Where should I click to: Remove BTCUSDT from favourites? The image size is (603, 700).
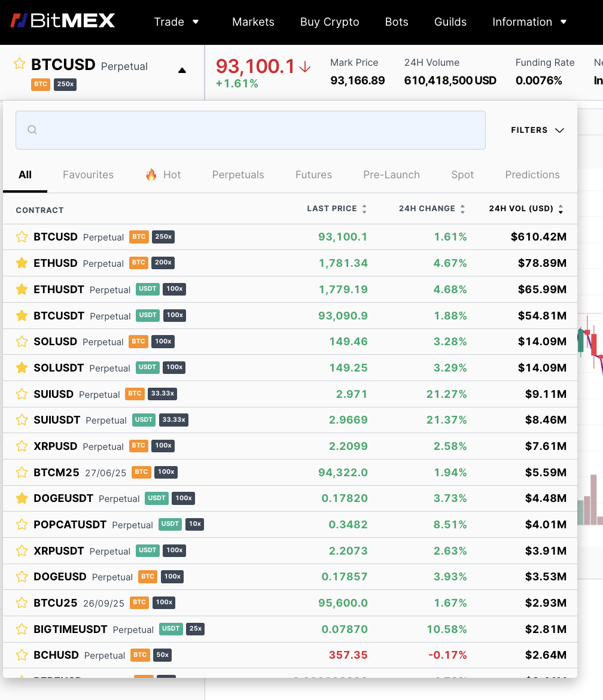(x=22, y=316)
